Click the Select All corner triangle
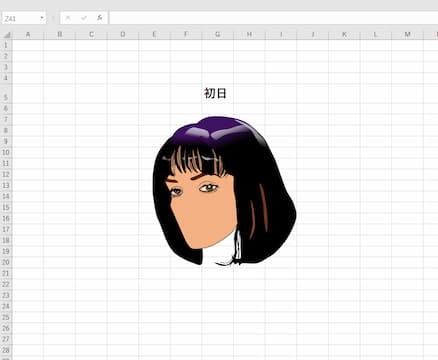The width and height of the screenshot is (438, 360). [6, 35]
